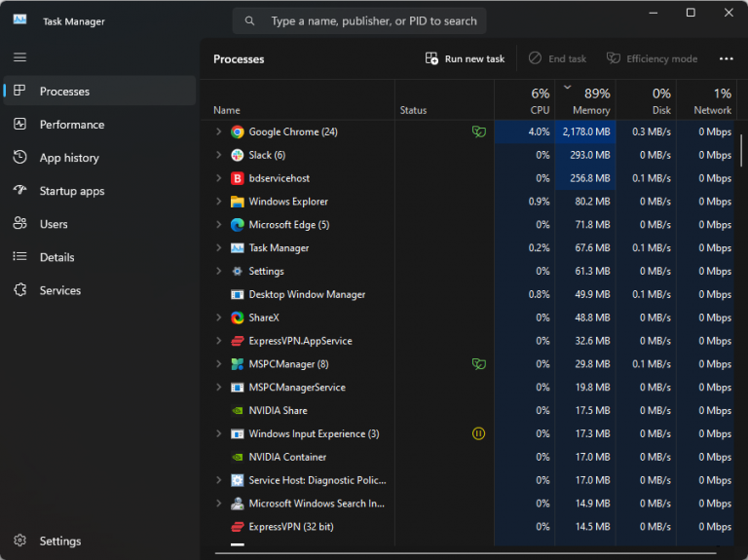Click the Settings process gear icon
Image resolution: width=748 pixels, height=560 pixels.
[237, 272]
